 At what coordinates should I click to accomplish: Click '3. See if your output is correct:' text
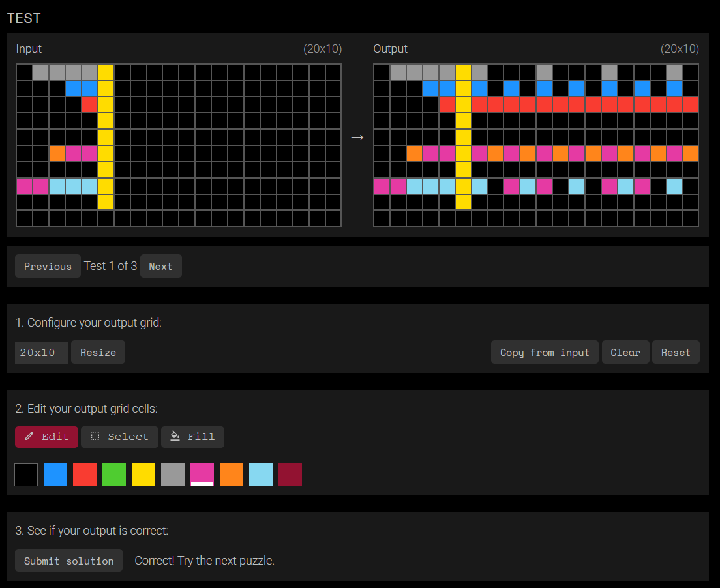click(x=92, y=531)
